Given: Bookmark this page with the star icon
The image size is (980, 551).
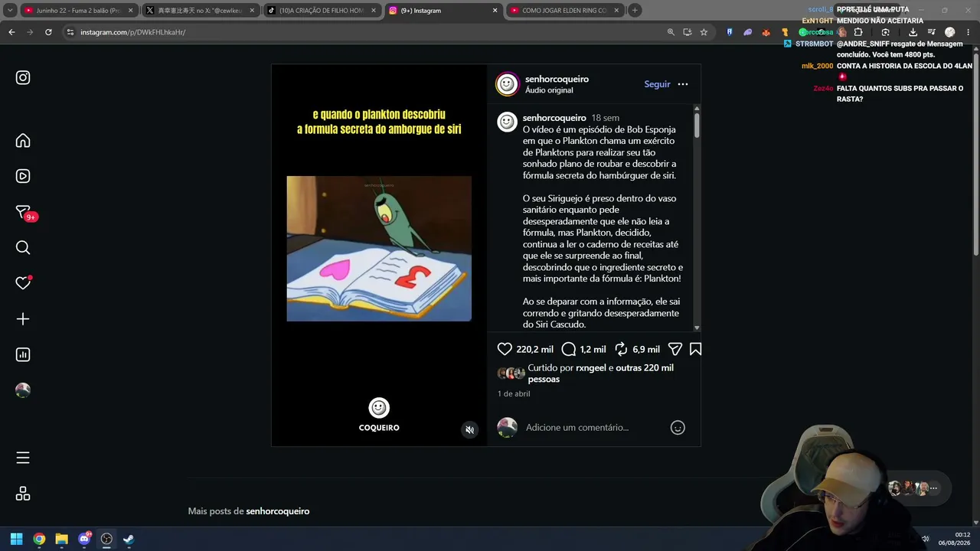Looking at the screenshot, I should (704, 32).
